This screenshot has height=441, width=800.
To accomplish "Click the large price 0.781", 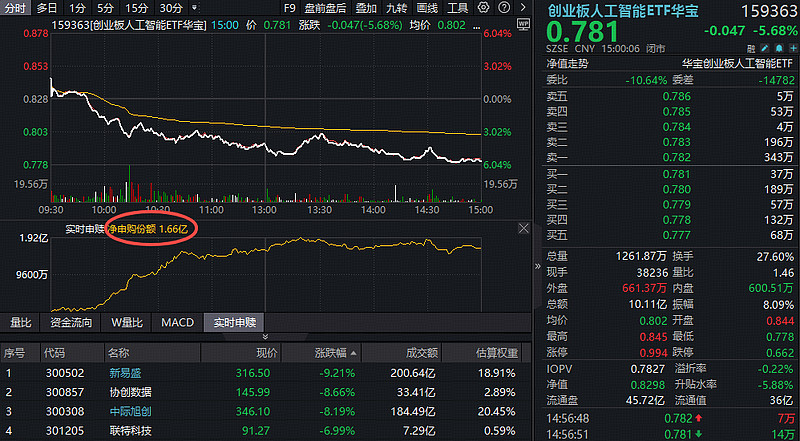I will 582,32.
